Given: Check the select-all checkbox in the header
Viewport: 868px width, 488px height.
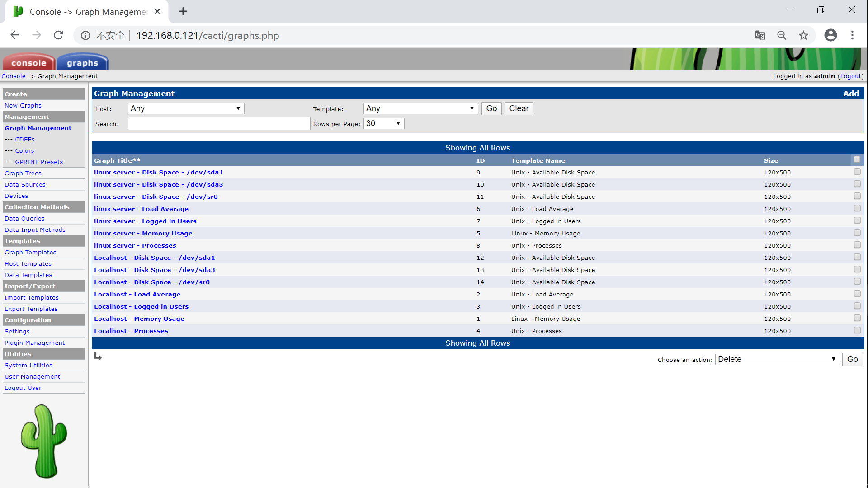Looking at the screenshot, I should [x=857, y=160].
